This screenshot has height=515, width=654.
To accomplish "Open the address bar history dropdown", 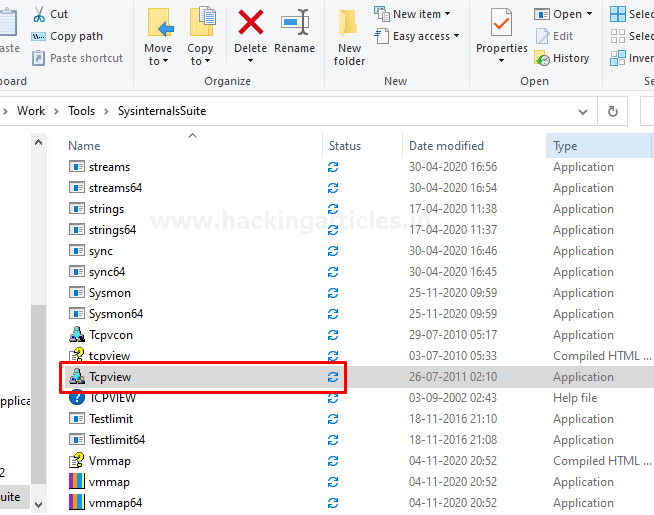I will pos(583,112).
